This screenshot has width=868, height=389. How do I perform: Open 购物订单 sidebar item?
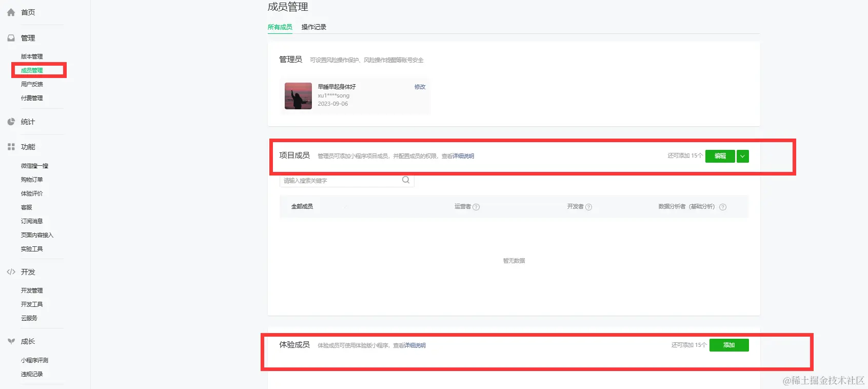[32, 180]
